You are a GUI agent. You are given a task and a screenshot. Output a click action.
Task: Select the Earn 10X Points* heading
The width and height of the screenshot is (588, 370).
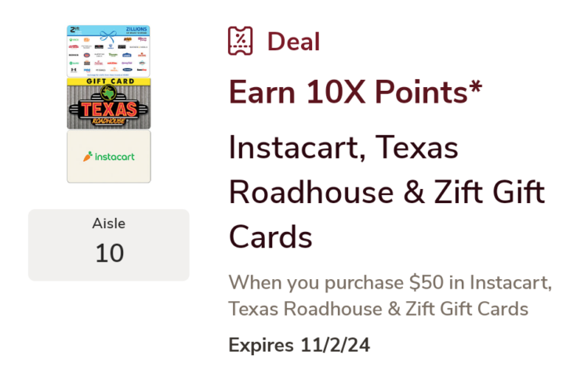pos(355,92)
